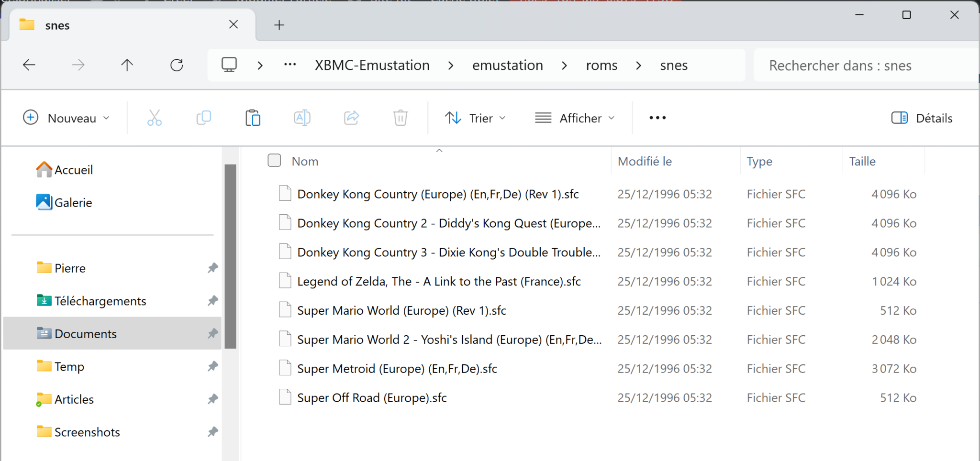
Task: Expand the Trier sort options
Action: (x=475, y=118)
